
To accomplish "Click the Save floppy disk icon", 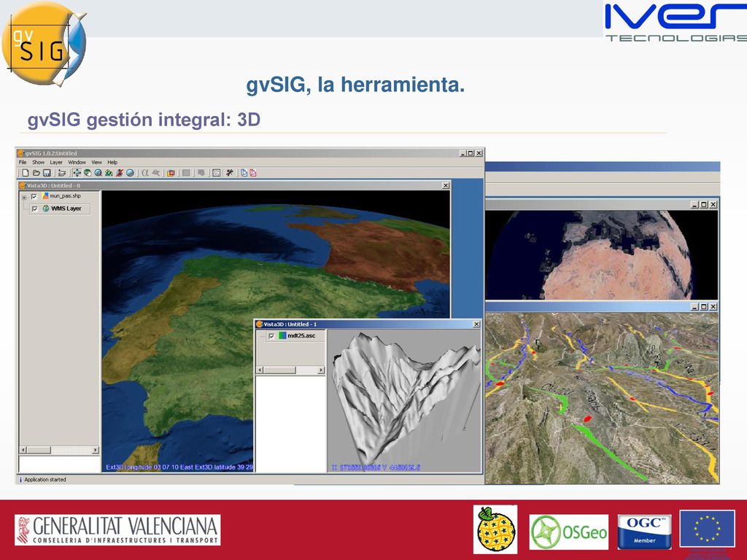I will pos(47,173).
